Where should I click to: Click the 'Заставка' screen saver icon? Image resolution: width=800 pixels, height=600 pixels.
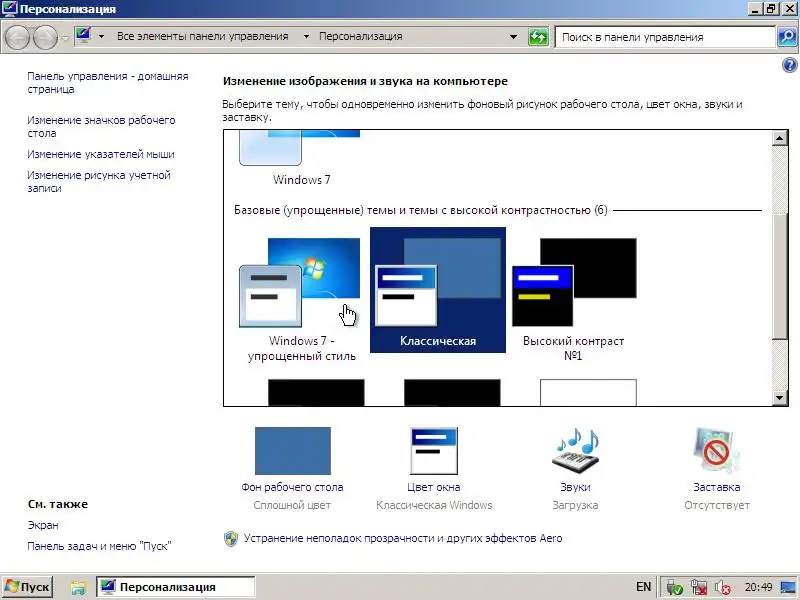coord(717,451)
